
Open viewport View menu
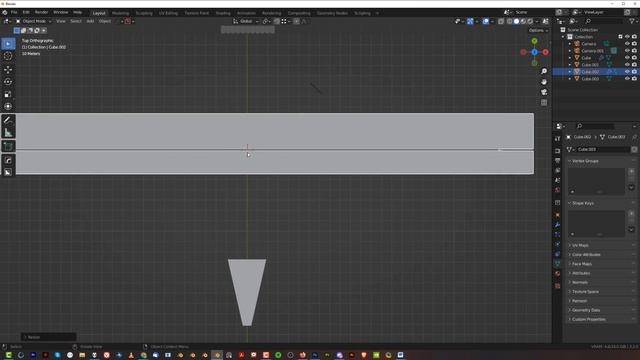coord(60,21)
